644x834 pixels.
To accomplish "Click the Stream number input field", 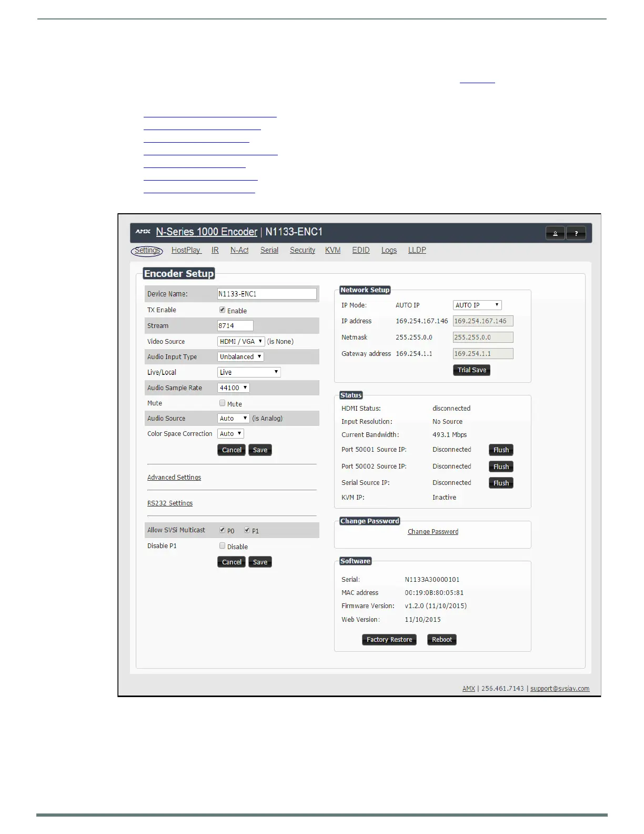I will [x=235, y=326].
